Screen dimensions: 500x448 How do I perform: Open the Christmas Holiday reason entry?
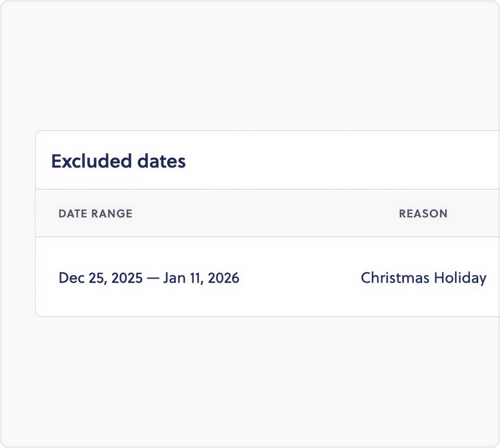[x=423, y=278]
